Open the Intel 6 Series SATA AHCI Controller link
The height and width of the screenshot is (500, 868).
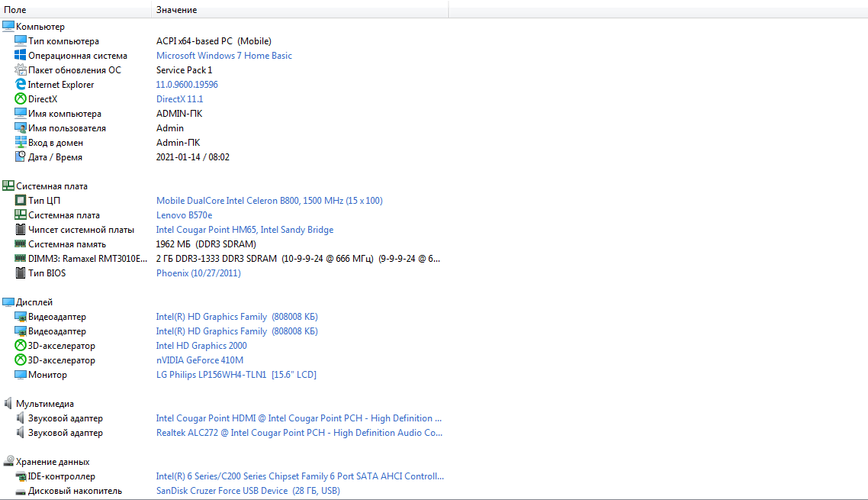coord(300,476)
